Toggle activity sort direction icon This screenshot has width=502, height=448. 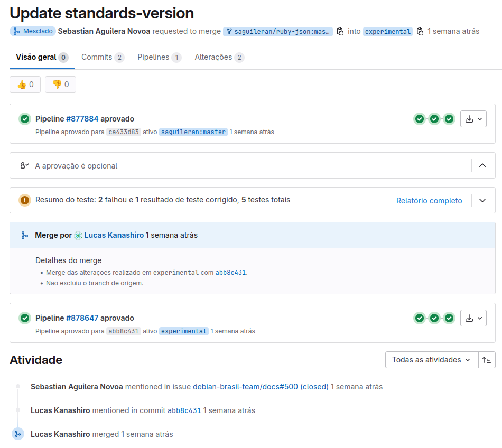coord(487,360)
